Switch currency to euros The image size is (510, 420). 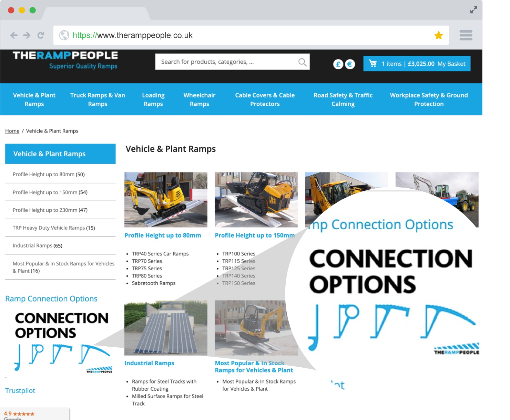[x=350, y=64]
